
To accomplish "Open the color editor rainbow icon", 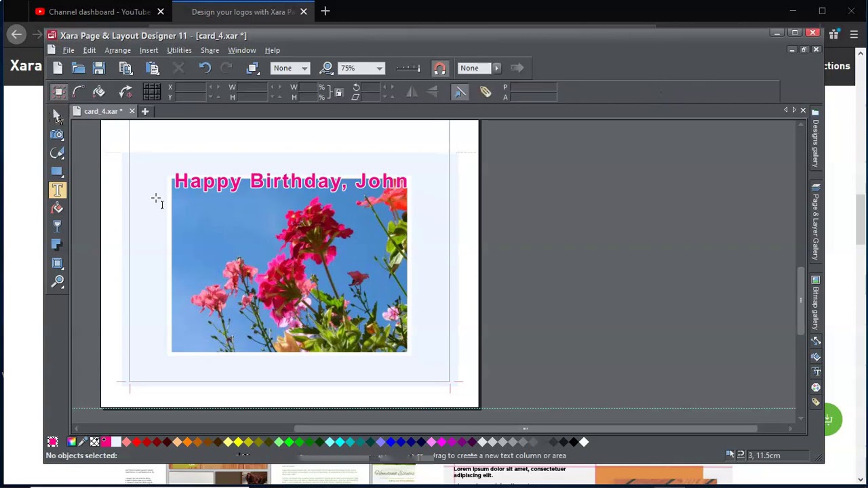I will click(71, 442).
